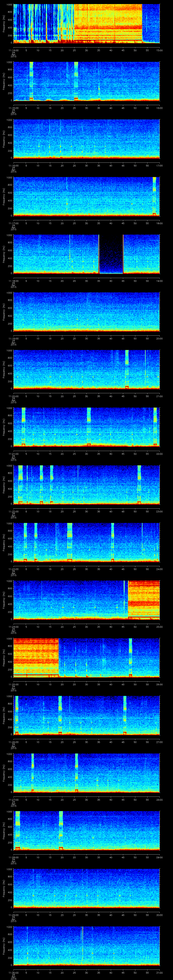The image size is (173, 980).
Task: Click the dark data gap in the 11:18:00 panel
Action: click(x=111, y=254)
